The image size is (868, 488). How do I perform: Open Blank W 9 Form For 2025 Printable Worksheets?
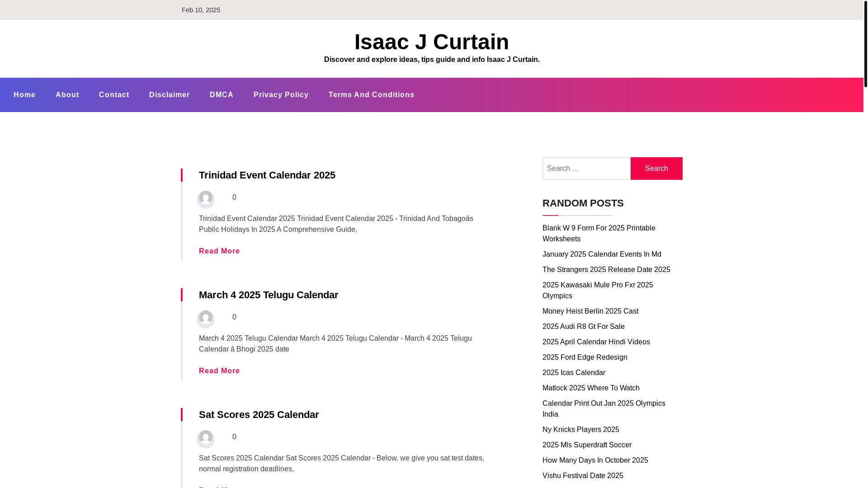[599, 234]
